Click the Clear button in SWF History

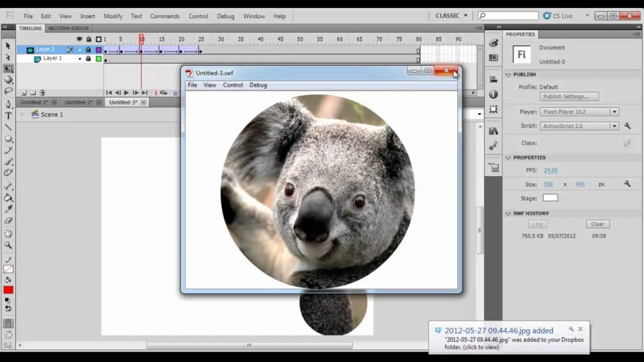click(x=597, y=224)
